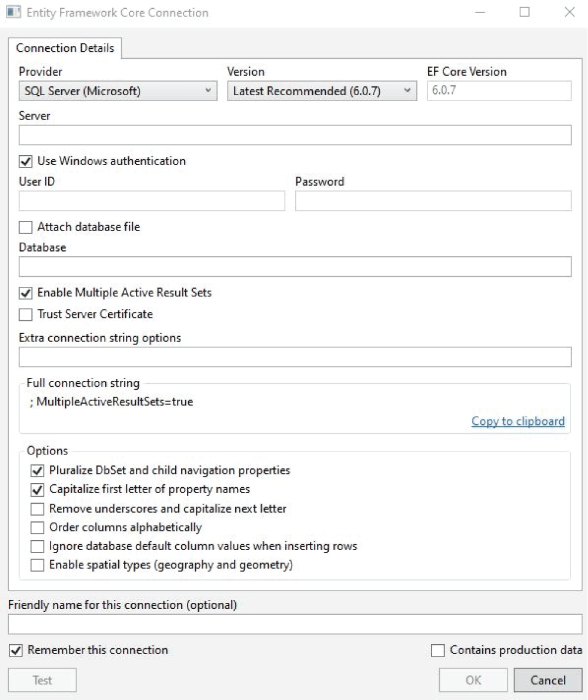Toggle Use Windows authentication checkbox
588x700 pixels.
pyautogui.click(x=26, y=161)
